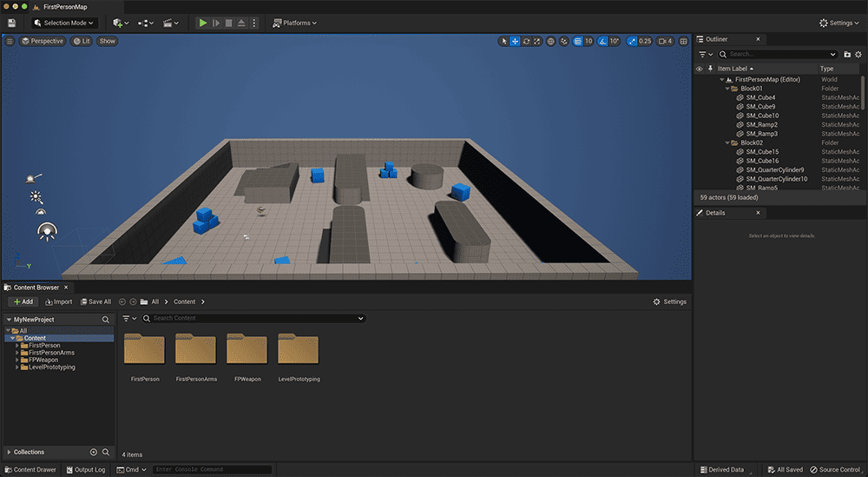Open the Selection Mode dropdown
This screenshot has height=477, width=868.
pyautogui.click(x=64, y=23)
